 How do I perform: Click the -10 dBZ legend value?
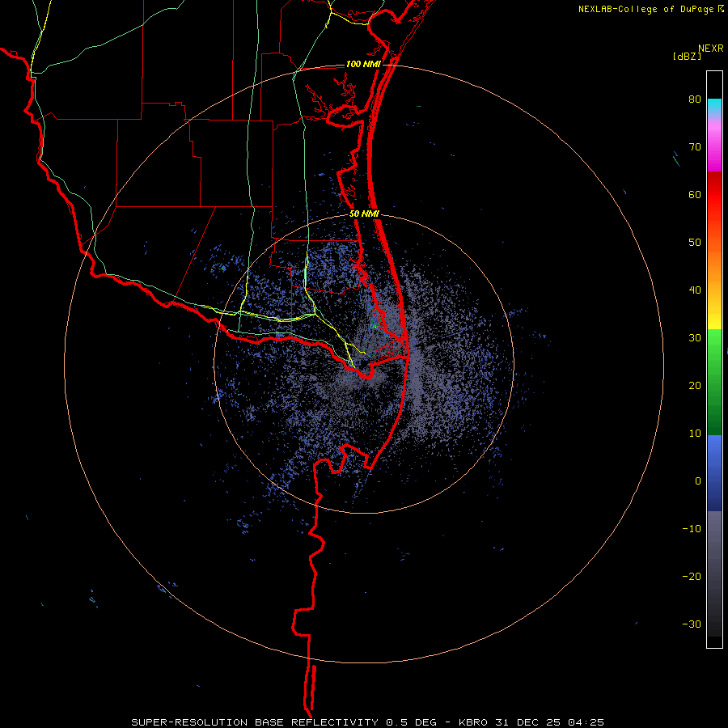[x=692, y=529]
